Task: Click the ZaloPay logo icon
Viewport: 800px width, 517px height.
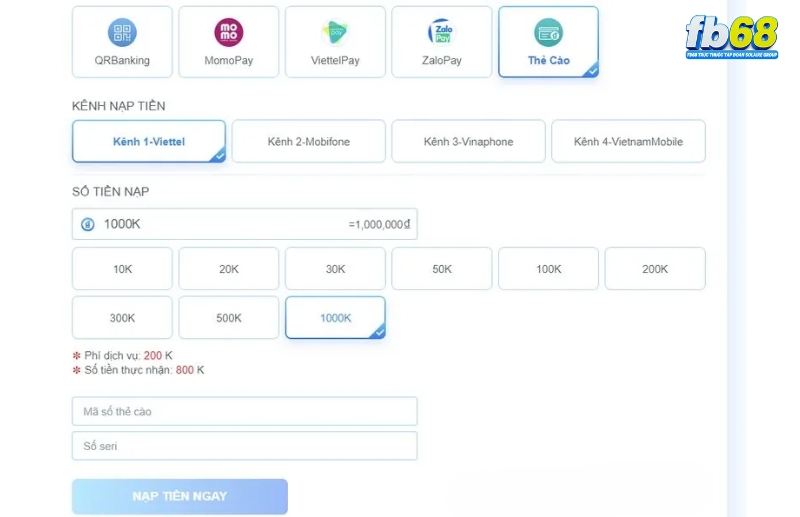Action: pyautogui.click(x=442, y=32)
